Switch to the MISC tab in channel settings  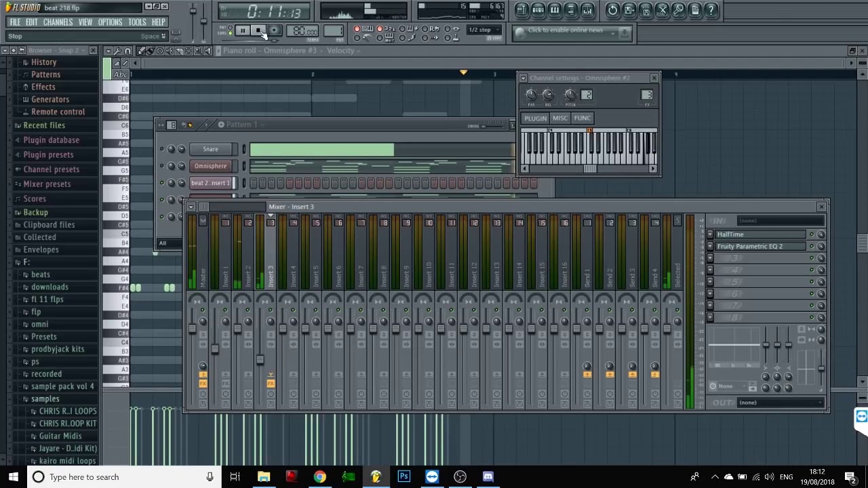pyautogui.click(x=559, y=119)
